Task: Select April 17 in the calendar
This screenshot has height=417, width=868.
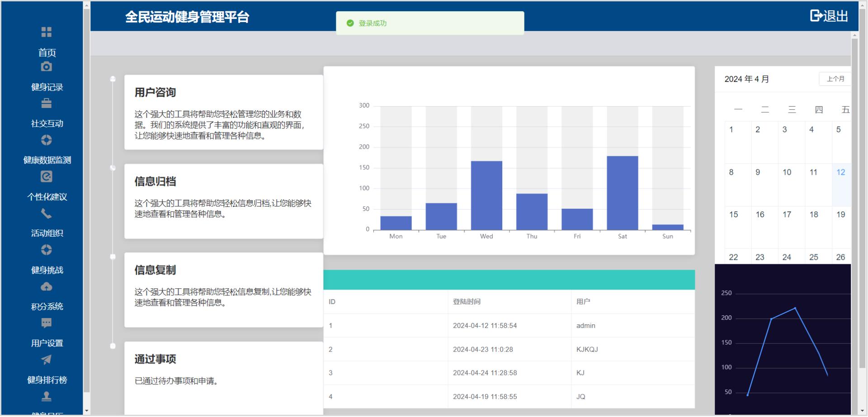Action: (787, 215)
